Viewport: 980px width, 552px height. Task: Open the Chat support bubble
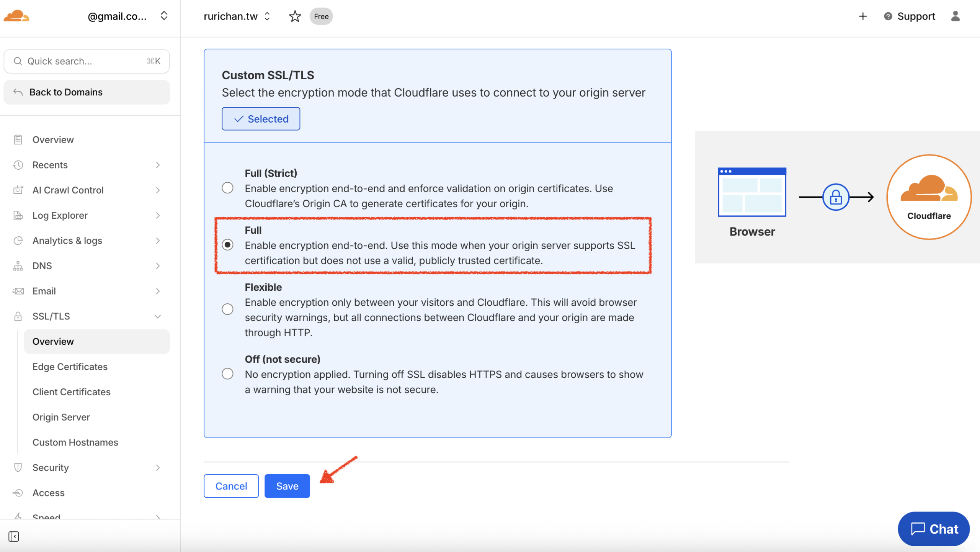tap(933, 529)
